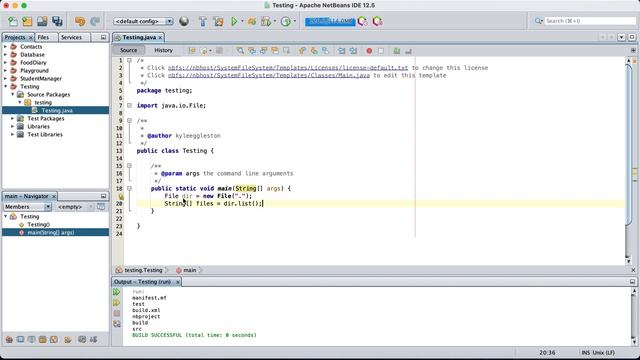Toggle Fully Qualified Names in Navigator footer
640x360 pixels.
(68, 339)
